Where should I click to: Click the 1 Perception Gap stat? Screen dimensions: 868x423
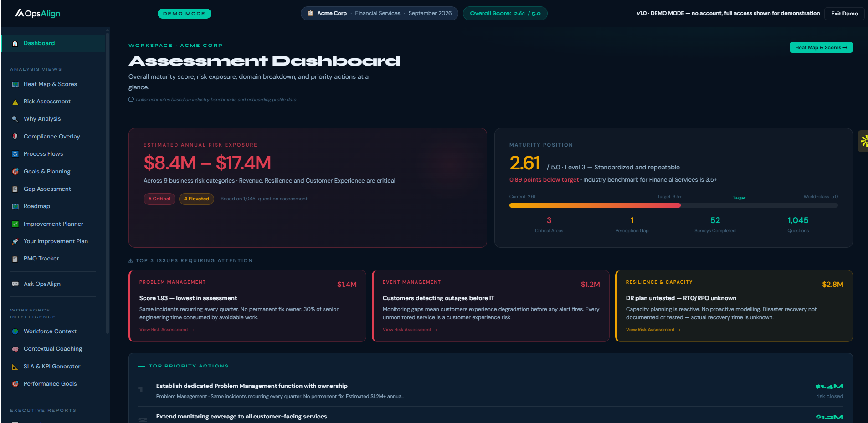pos(632,224)
